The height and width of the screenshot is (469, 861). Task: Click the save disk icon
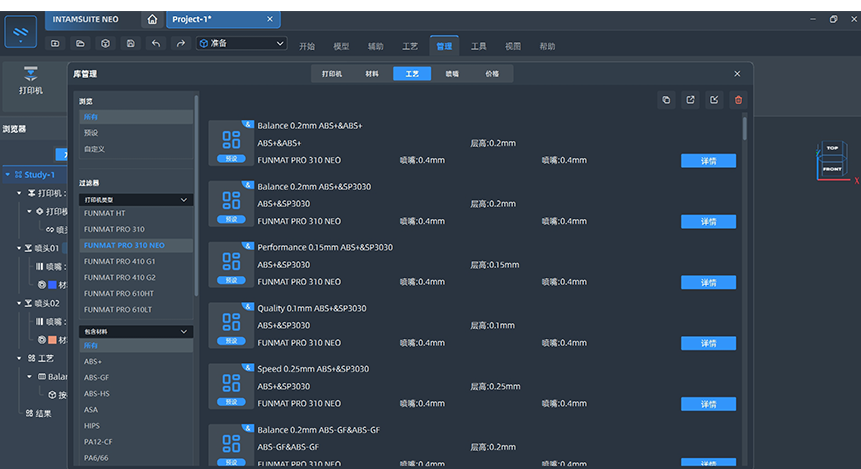tap(131, 44)
